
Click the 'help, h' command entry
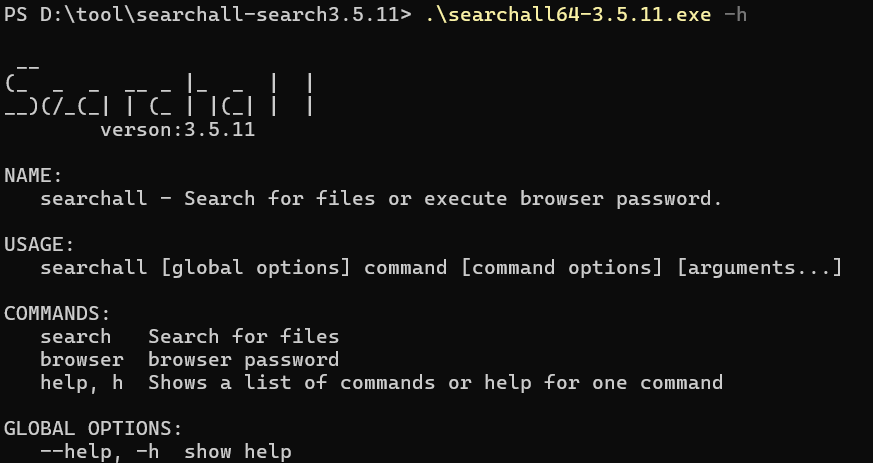tap(81, 383)
